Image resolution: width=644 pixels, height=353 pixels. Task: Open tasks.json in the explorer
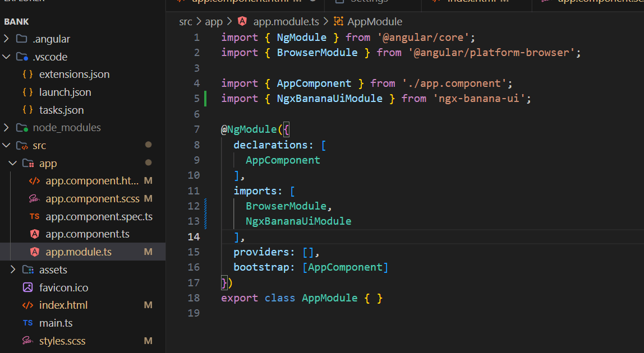point(61,110)
